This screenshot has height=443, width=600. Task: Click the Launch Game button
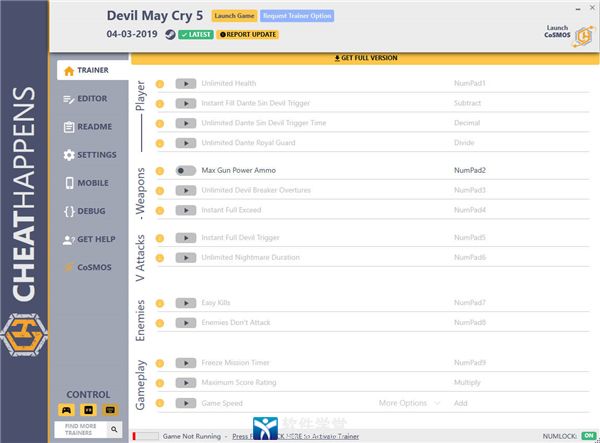234,16
